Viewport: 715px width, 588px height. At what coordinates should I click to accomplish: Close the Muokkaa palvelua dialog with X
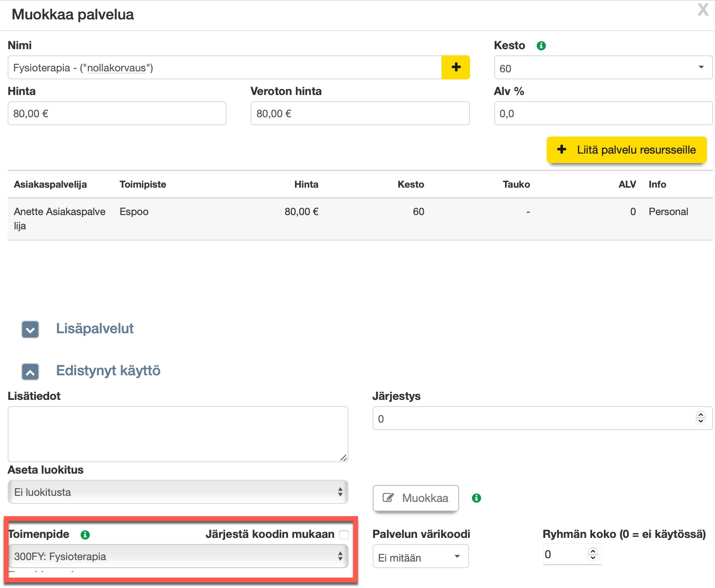click(x=703, y=10)
